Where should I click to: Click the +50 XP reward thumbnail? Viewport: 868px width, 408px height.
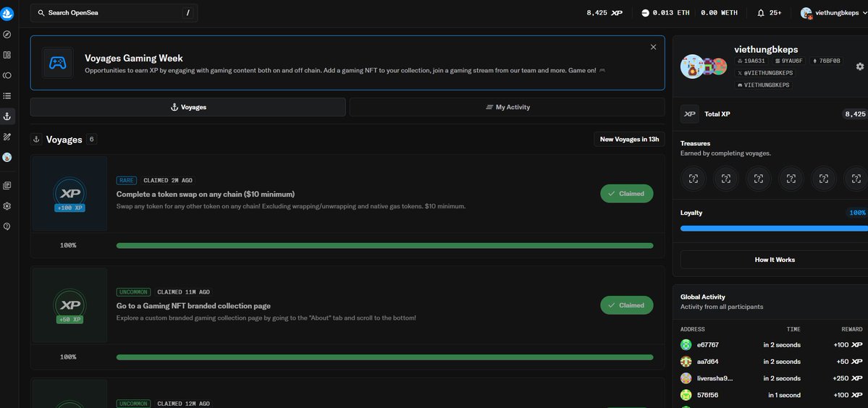[69, 305]
